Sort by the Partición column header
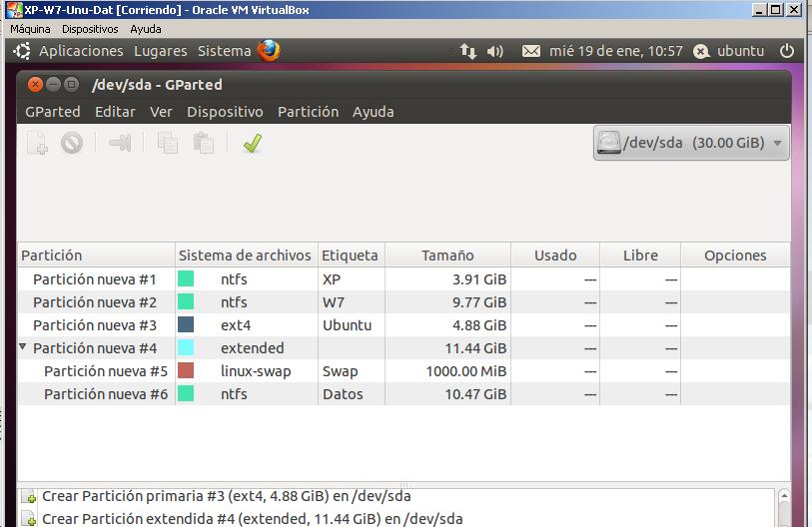The height and width of the screenshot is (527, 812). pyautogui.click(x=96, y=256)
